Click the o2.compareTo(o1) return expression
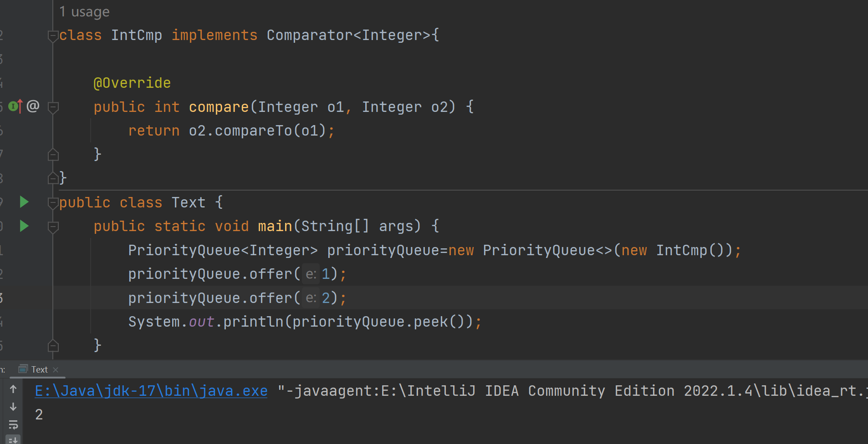Screen dimensions: 868x444 257,131
